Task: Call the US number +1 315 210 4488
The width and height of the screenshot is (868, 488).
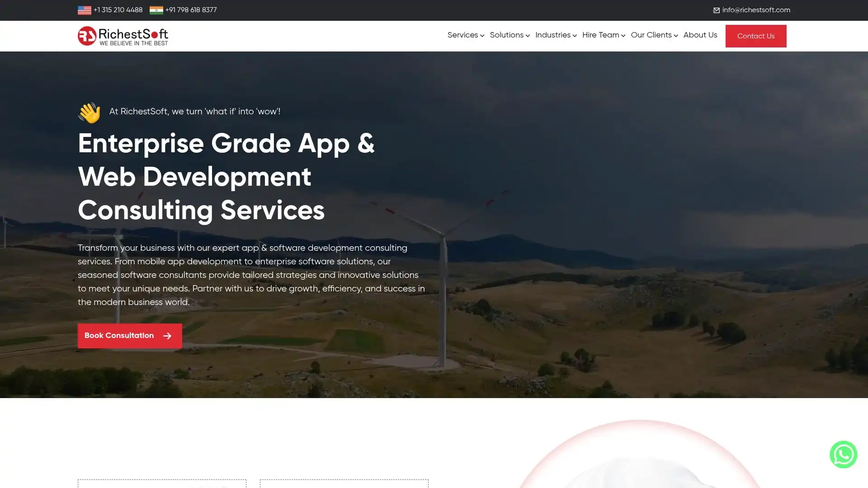Action: pyautogui.click(x=118, y=10)
